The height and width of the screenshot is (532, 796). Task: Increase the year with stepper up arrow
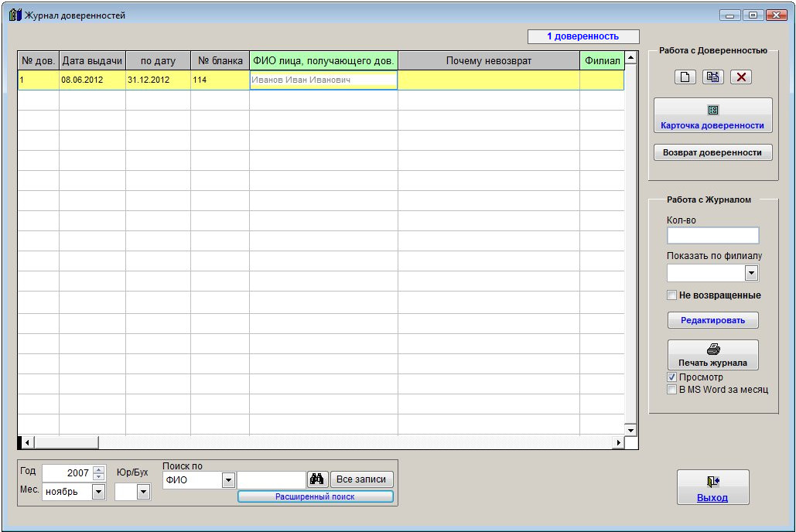[99, 469]
